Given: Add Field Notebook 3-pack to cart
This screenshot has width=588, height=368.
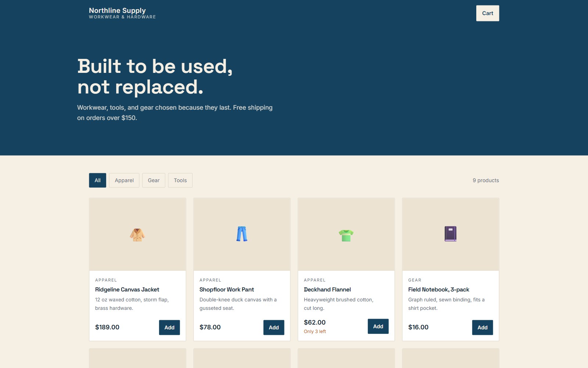Looking at the screenshot, I should click(483, 328).
